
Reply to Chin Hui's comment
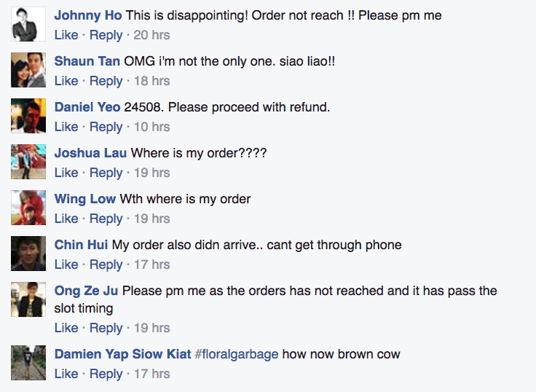(x=106, y=264)
